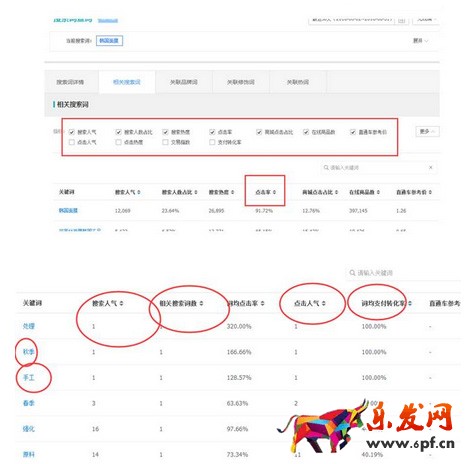Uncheck the 商城点击占比 checkbox
Viewport: 465px width, 464px height.
pos(259,132)
